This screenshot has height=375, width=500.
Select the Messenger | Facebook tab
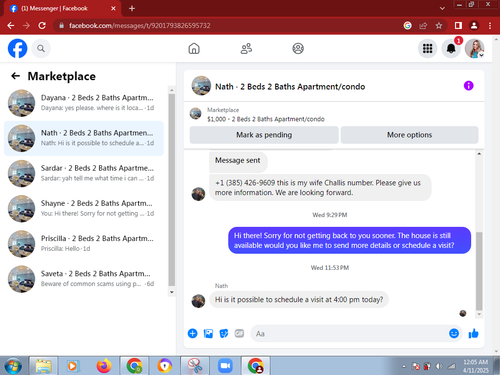62,9
